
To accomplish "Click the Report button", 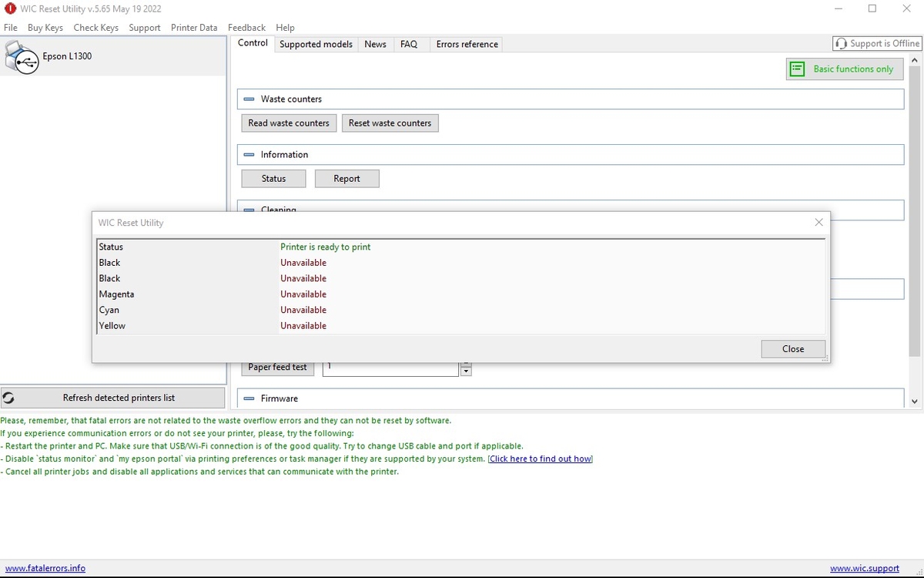I will (346, 179).
